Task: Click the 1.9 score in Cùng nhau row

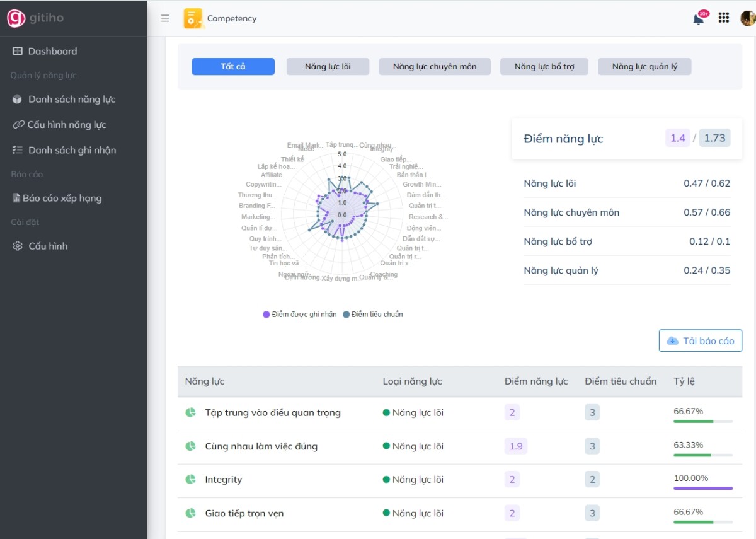Action: tap(516, 446)
